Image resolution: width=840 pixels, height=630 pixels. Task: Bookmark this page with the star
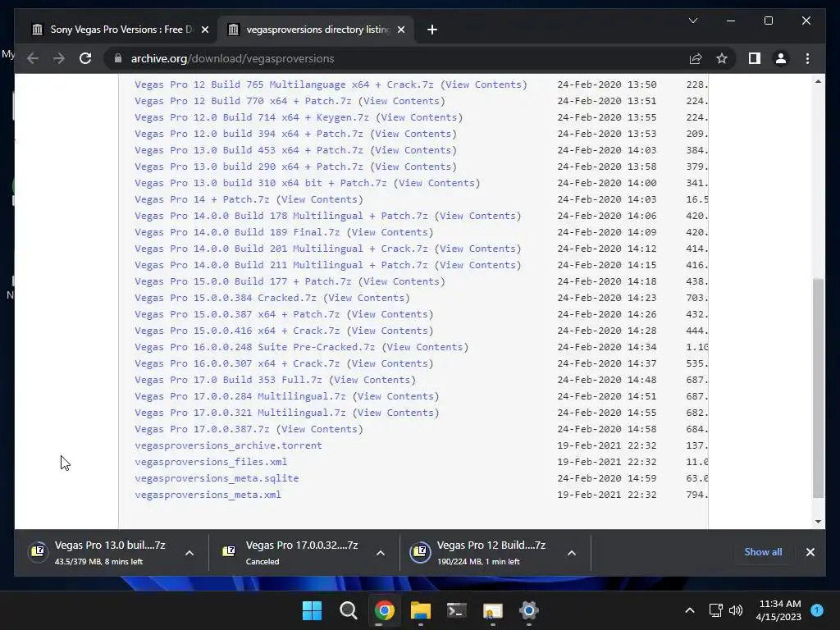coord(722,58)
